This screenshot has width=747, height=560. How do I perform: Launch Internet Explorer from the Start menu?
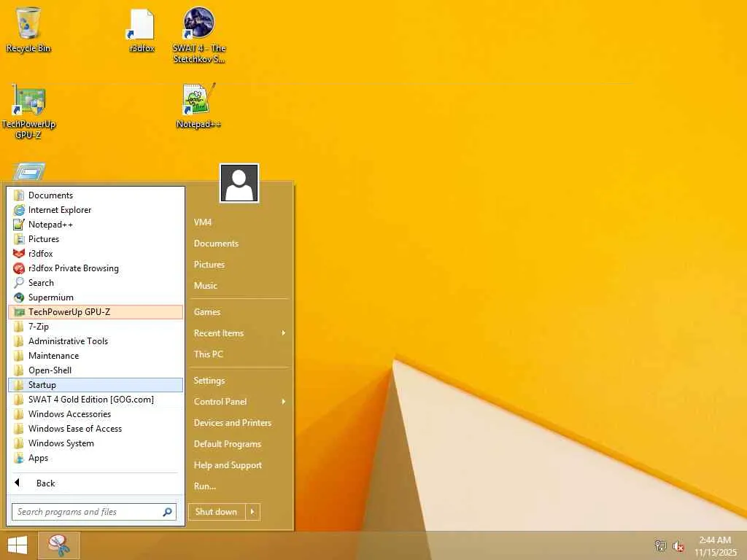96,210
